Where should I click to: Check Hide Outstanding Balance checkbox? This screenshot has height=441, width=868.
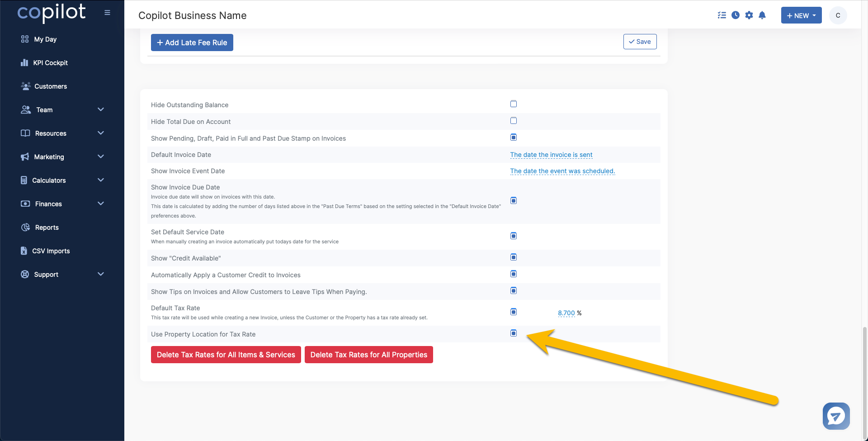point(514,104)
